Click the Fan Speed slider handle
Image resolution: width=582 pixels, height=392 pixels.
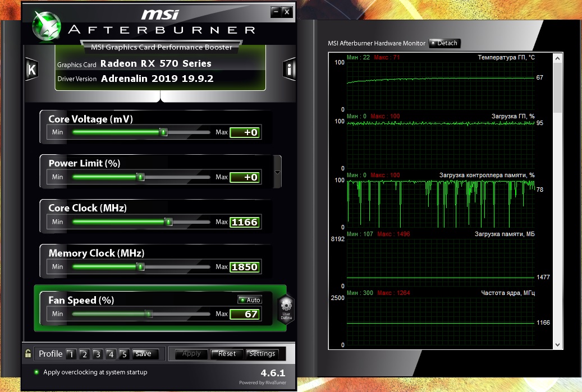148,313
